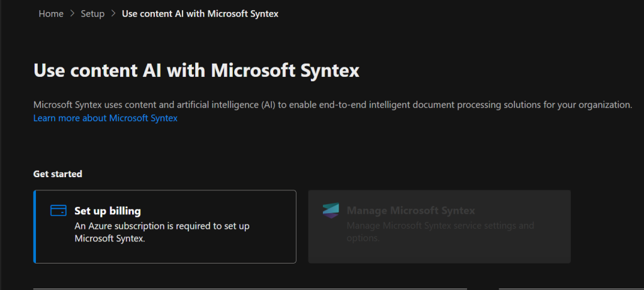Click the main Use content AI heading
This screenshot has width=644, height=290.
click(196, 70)
